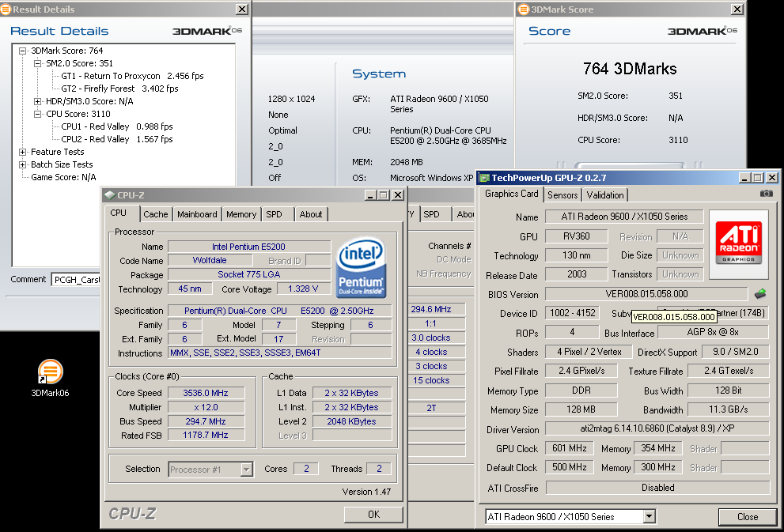Open the Memory tab in CPU-Z
Viewport: 784px width, 532px height.
(241, 214)
